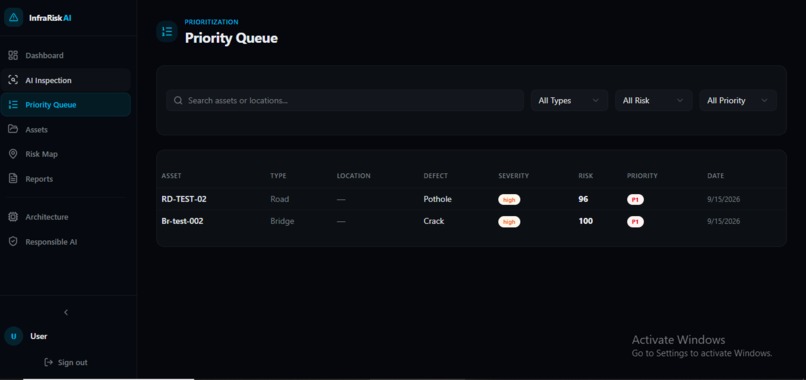806x380 pixels.
Task: Click the Priority Queue page title
Action: pyautogui.click(x=231, y=38)
